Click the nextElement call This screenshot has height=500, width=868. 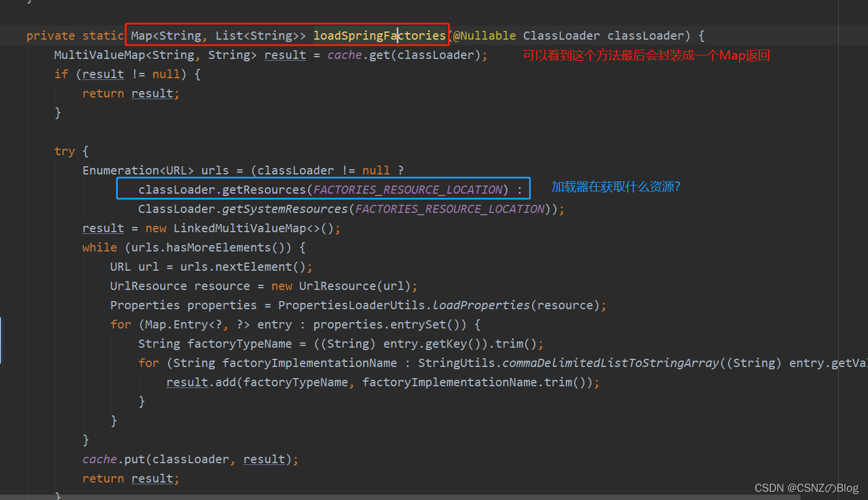click(x=254, y=267)
